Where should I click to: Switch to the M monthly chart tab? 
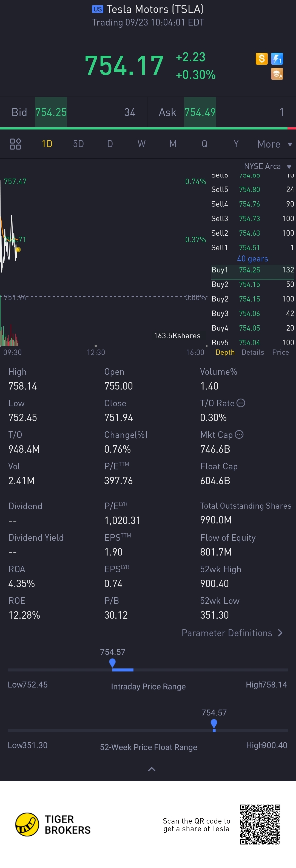click(173, 144)
